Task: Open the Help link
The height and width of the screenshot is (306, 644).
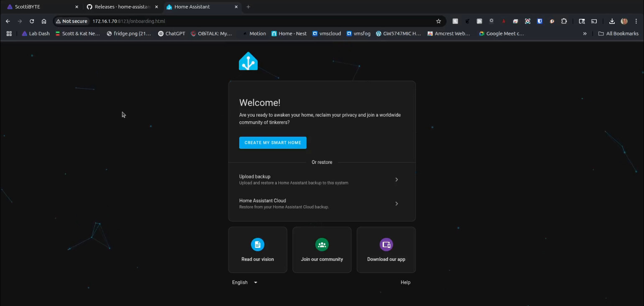Action: pyautogui.click(x=405, y=282)
